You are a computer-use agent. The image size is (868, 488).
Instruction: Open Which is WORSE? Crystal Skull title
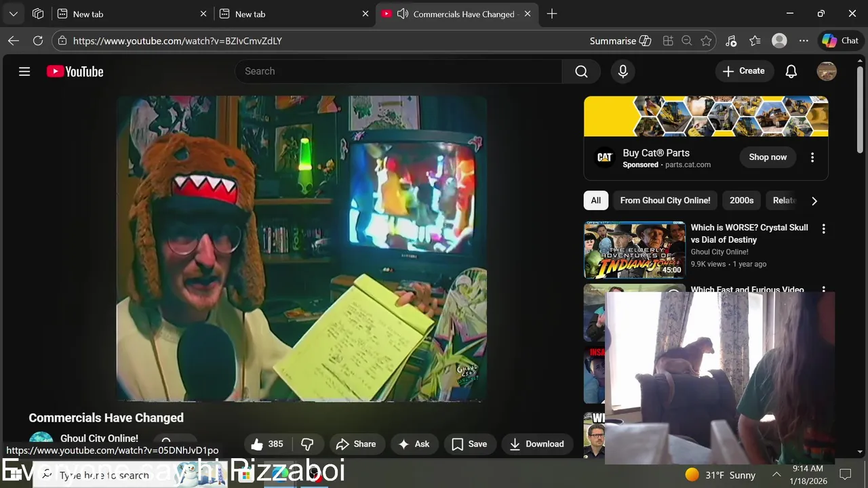(x=749, y=234)
